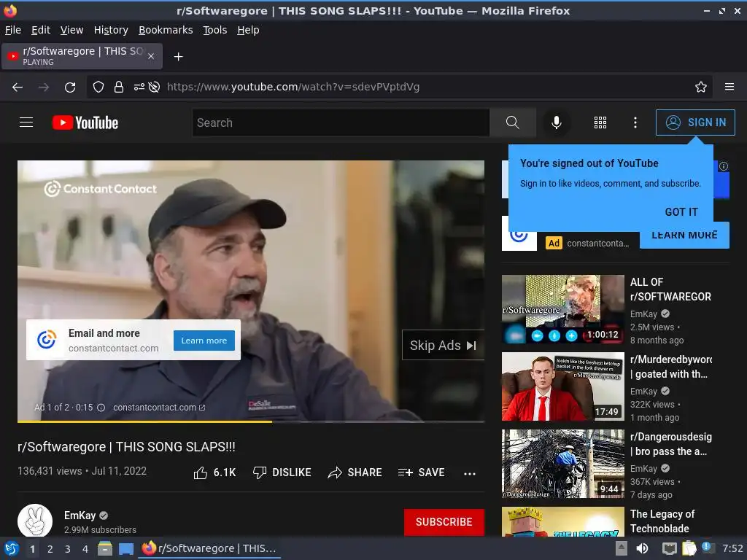This screenshot has width=747, height=560.
Task: Close the r/Softwaregore tab
Action: 151,56
